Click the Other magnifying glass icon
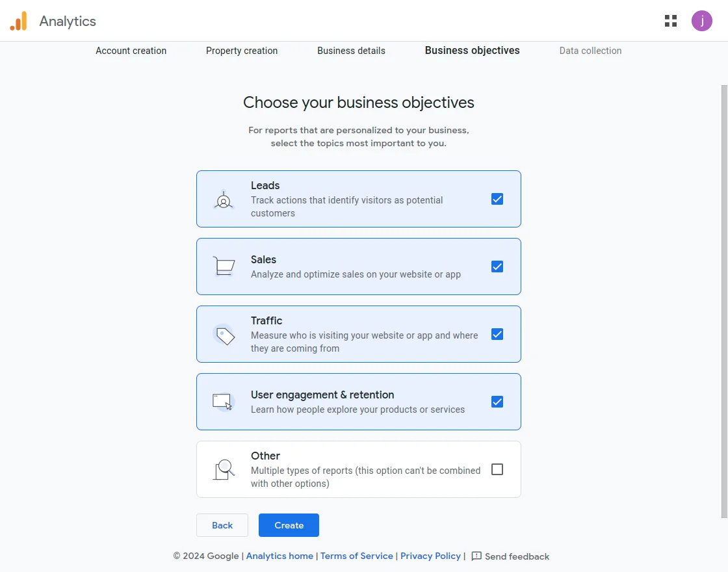728x572 pixels. [x=224, y=469]
